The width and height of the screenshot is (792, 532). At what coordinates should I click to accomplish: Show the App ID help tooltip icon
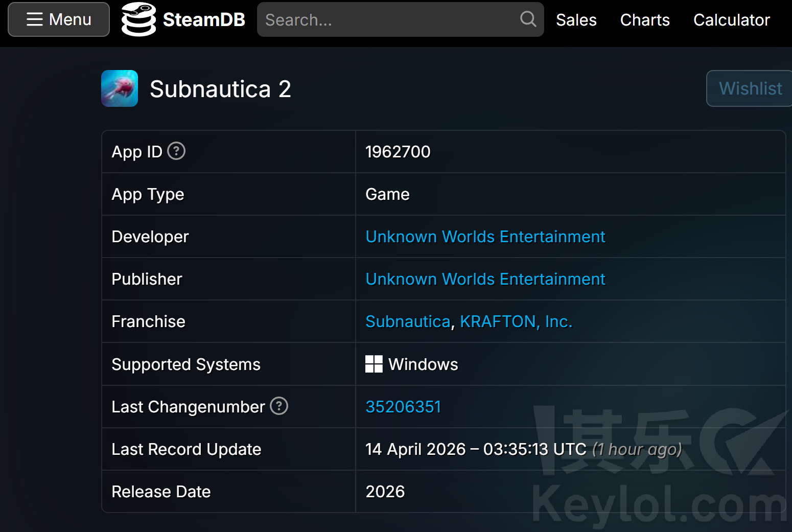(x=176, y=151)
